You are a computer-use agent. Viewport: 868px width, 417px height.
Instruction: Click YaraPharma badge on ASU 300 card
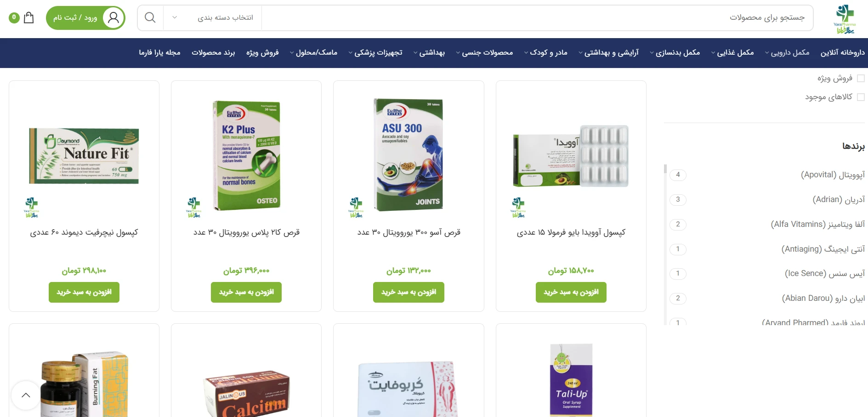pyautogui.click(x=356, y=208)
